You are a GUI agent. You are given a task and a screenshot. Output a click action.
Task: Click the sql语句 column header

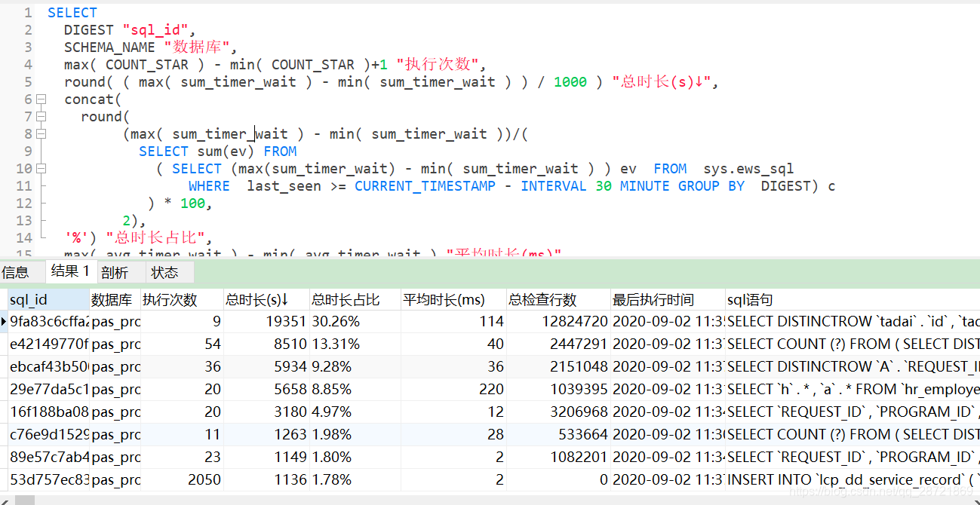pyautogui.click(x=853, y=300)
